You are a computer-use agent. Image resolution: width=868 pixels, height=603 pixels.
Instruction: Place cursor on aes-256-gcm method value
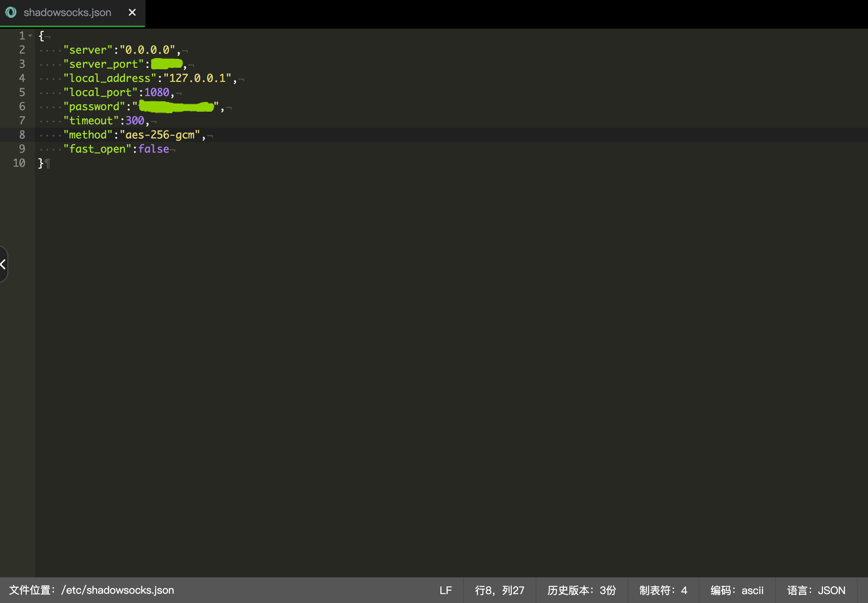point(160,135)
